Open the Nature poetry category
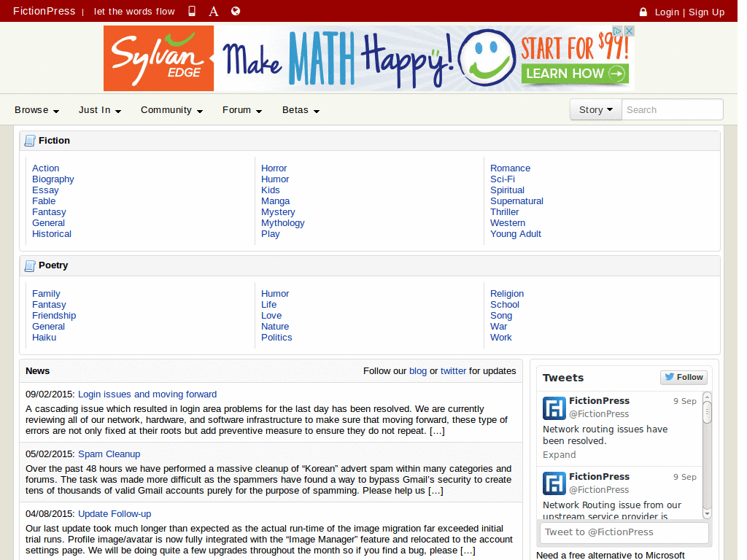747x560 pixels. [275, 326]
